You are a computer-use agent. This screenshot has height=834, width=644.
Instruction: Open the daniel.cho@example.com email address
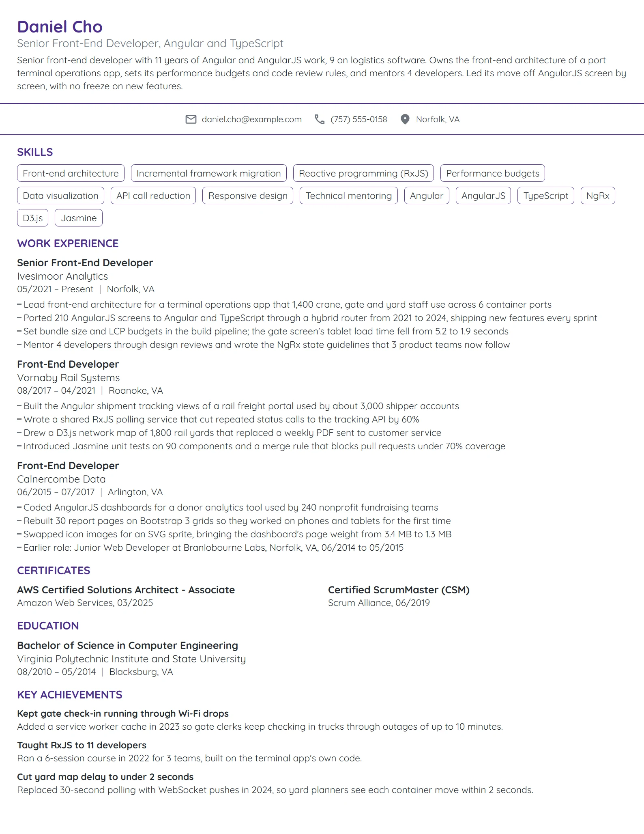click(252, 119)
